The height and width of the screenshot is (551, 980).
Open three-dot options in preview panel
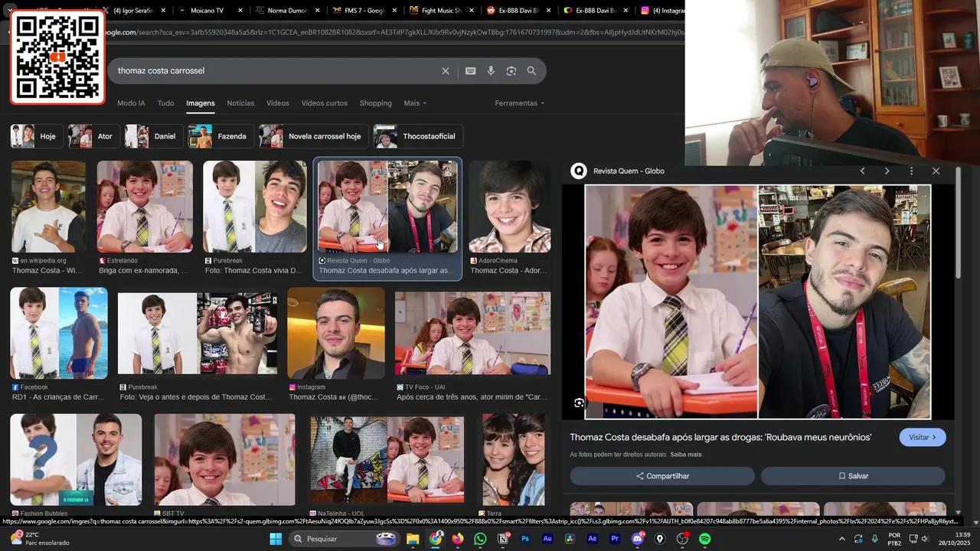tap(911, 171)
